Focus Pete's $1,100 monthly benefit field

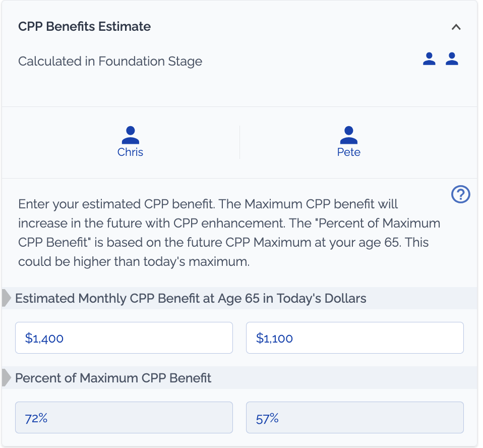[354, 338]
